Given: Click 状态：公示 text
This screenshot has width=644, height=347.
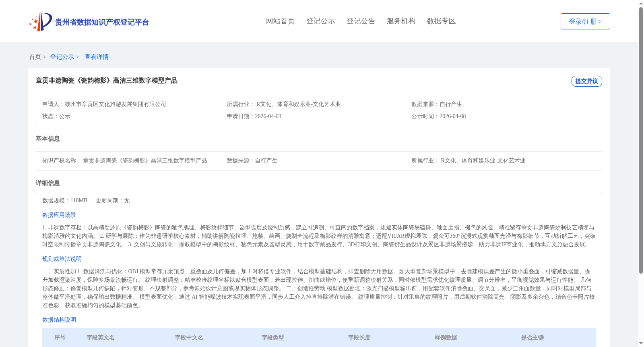Looking at the screenshot, I should (x=56, y=116).
